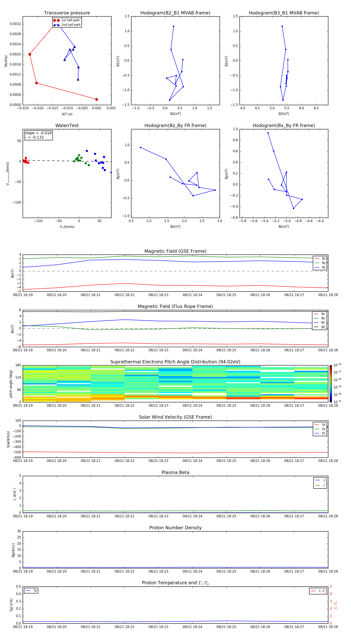Click the topmost point in B2_B1 hodogram

(174, 26)
